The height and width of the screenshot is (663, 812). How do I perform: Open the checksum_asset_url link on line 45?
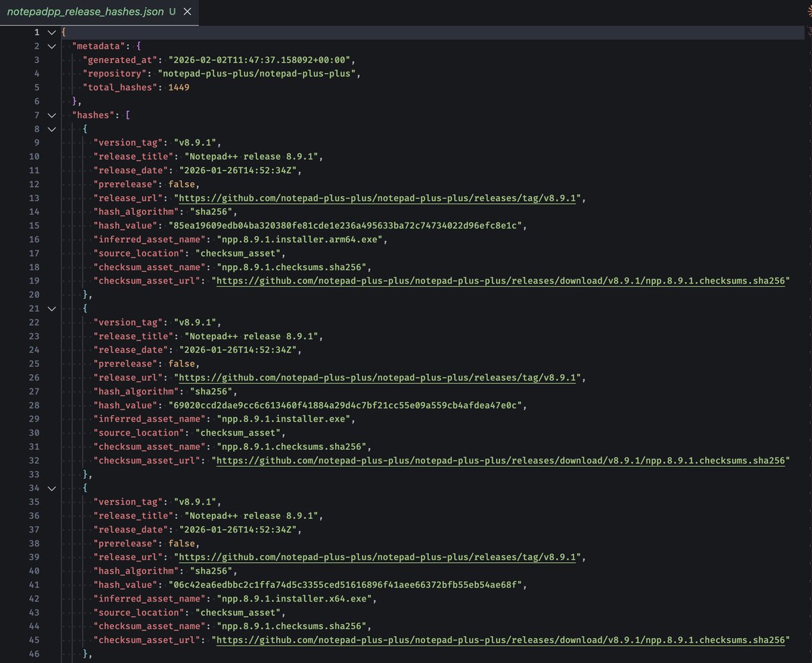tap(501, 640)
